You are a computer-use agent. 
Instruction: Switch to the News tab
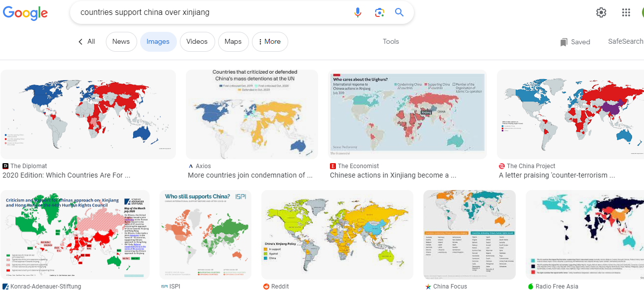pos(121,42)
